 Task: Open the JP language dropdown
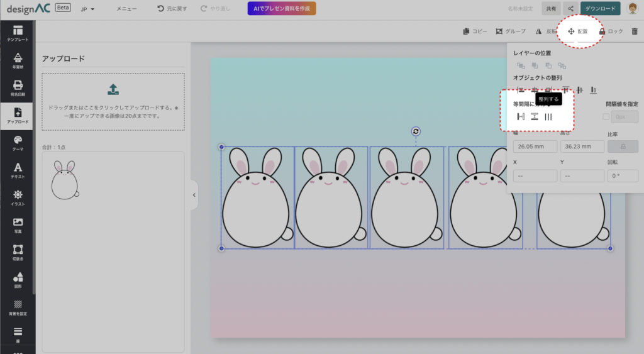(x=87, y=9)
